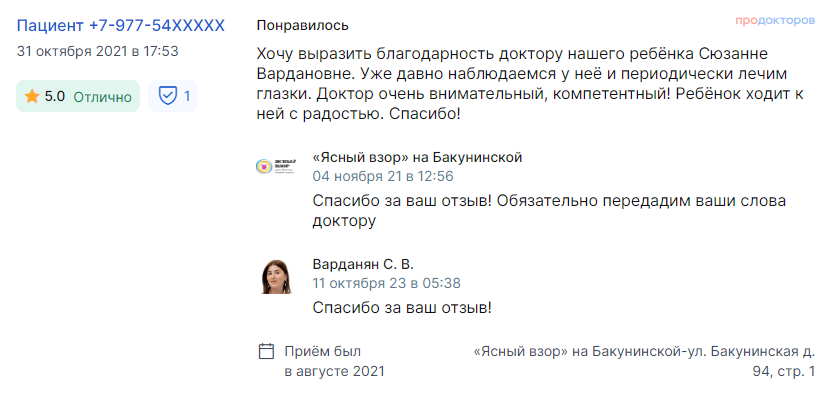The image size is (825, 397).
Task: Open the patient profile link +7-977-54XXXXX
Action: [x=120, y=25]
